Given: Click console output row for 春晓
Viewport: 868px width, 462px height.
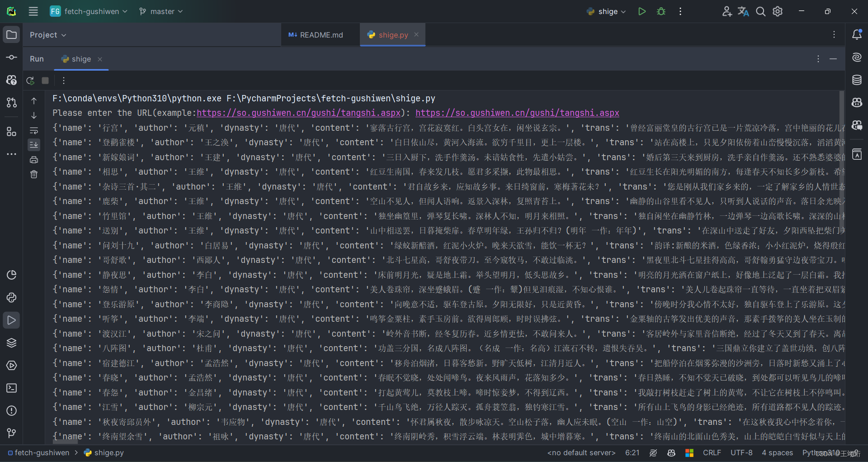Looking at the screenshot, I should pos(448,377).
